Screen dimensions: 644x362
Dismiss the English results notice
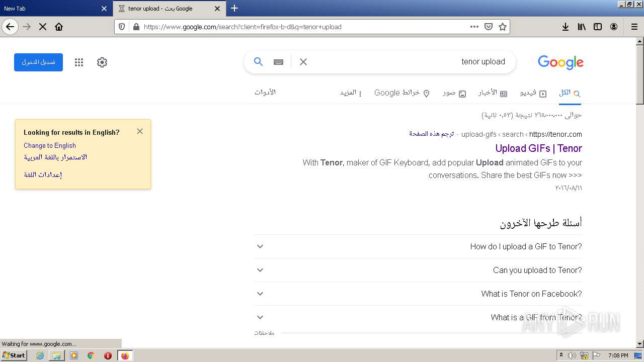(x=140, y=131)
